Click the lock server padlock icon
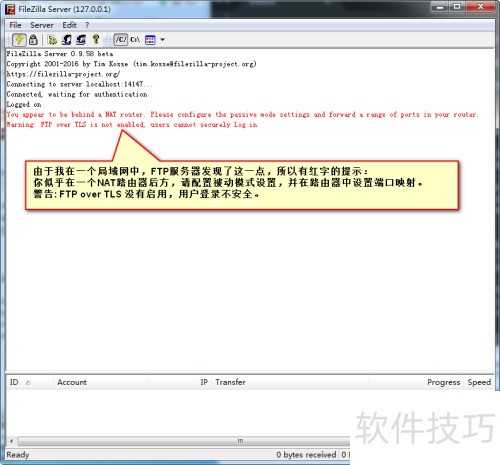 (x=33, y=40)
